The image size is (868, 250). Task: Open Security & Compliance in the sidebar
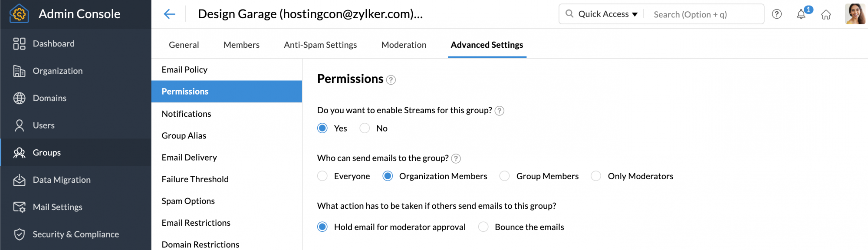click(76, 234)
